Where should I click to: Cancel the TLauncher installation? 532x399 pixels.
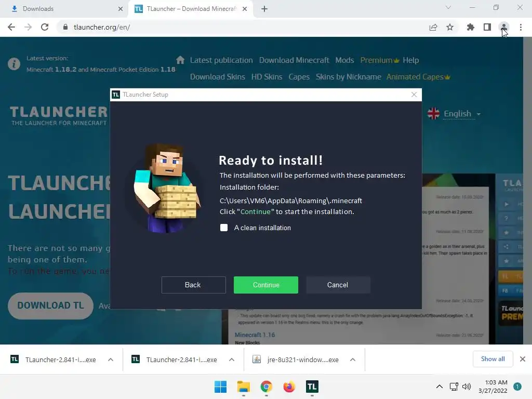tap(338, 285)
